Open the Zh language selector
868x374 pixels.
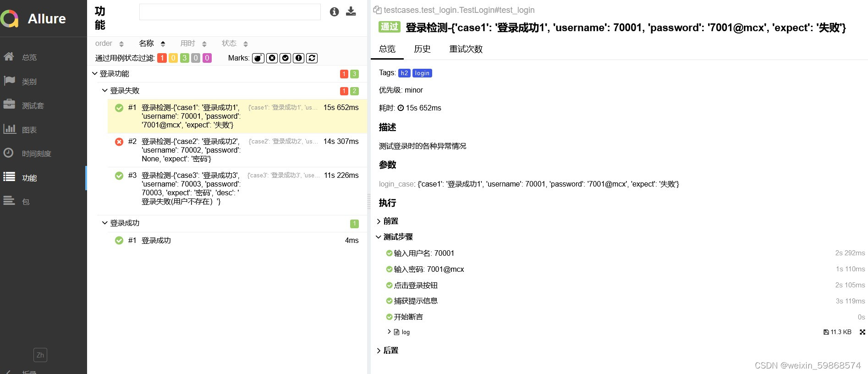[x=40, y=355]
